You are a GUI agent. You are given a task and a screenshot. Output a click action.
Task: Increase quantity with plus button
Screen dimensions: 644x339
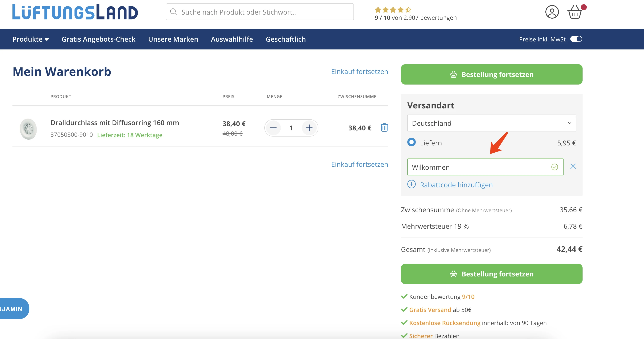click(x=309, y=128)
